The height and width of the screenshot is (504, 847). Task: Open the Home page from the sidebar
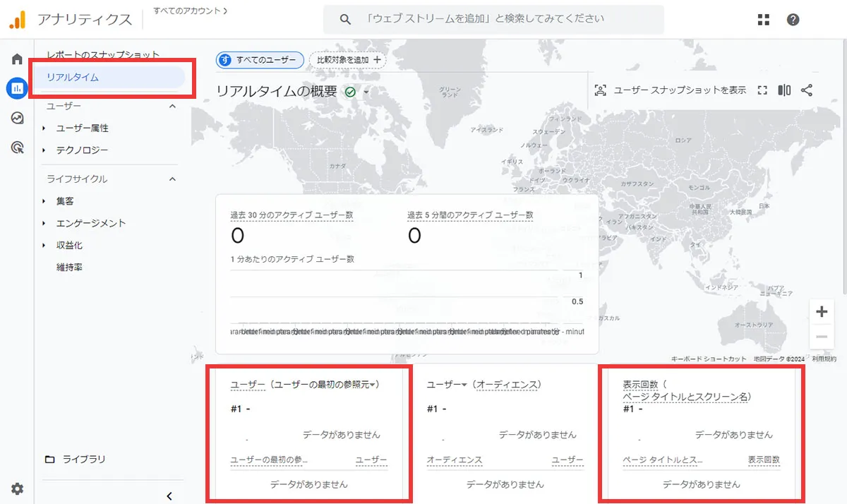17,59
